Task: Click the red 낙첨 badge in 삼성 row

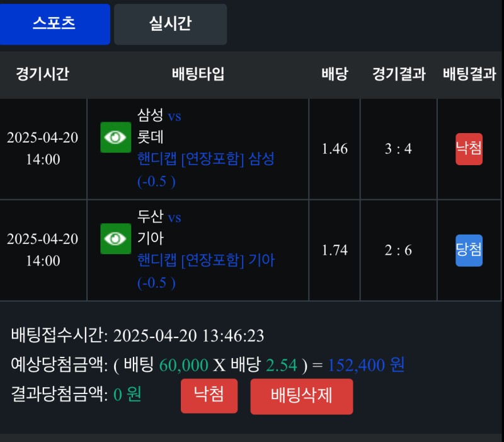Action: coord(469,149)
